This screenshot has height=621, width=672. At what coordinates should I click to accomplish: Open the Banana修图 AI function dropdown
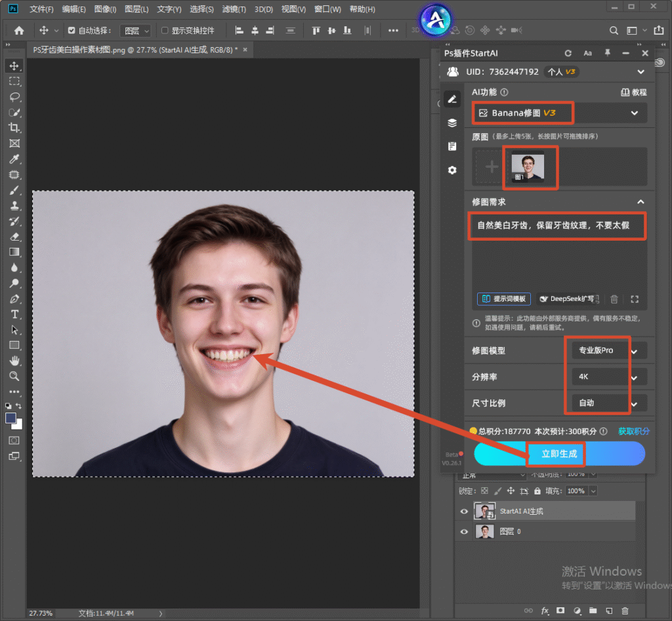coord(559,113)
